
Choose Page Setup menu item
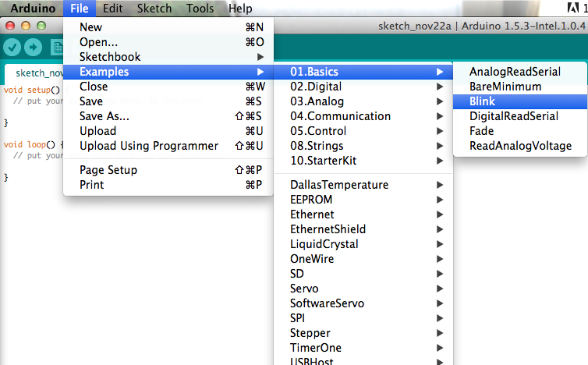tap(168, 170)
